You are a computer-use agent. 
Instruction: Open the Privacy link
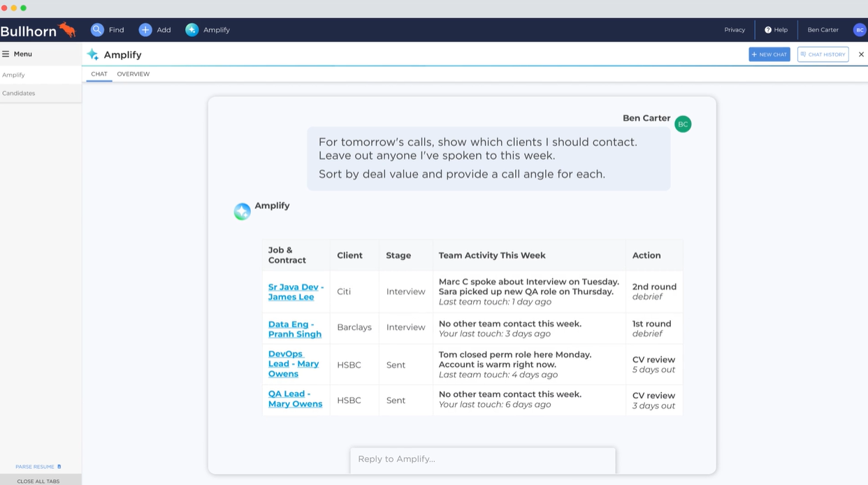[735, 30]
